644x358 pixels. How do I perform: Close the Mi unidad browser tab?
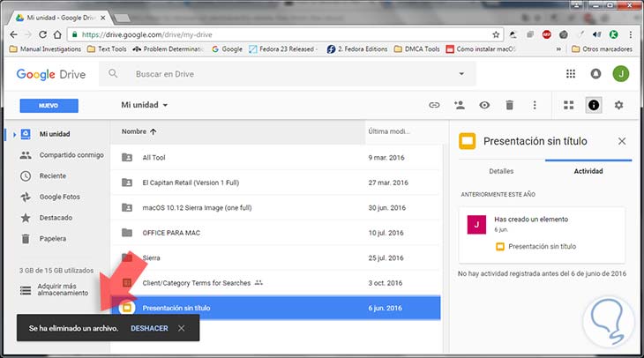(102, 18)
